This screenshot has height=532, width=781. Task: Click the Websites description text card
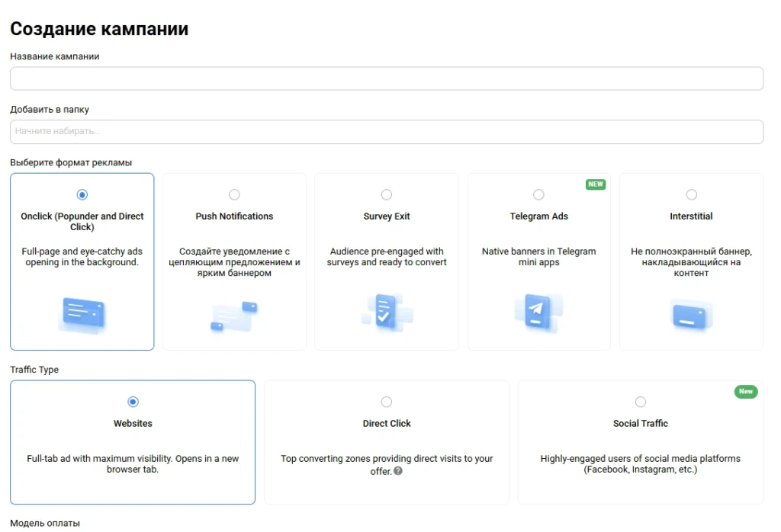tap(133, 464)
